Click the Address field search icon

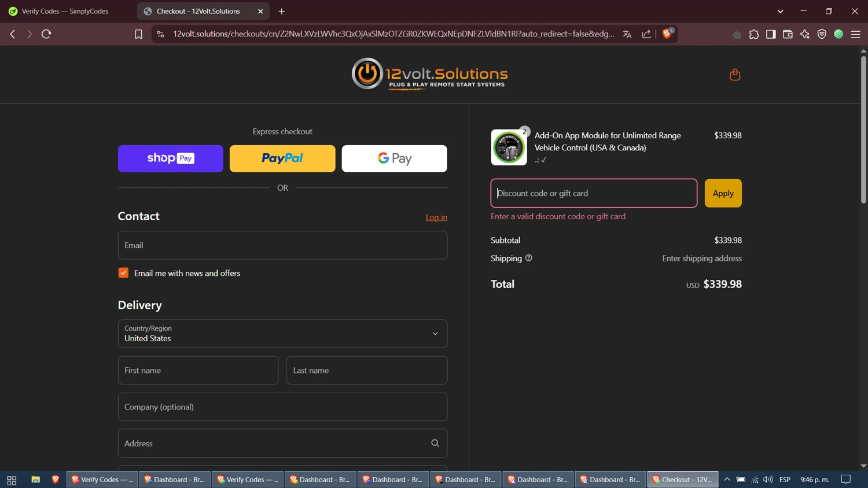[435, 443]
